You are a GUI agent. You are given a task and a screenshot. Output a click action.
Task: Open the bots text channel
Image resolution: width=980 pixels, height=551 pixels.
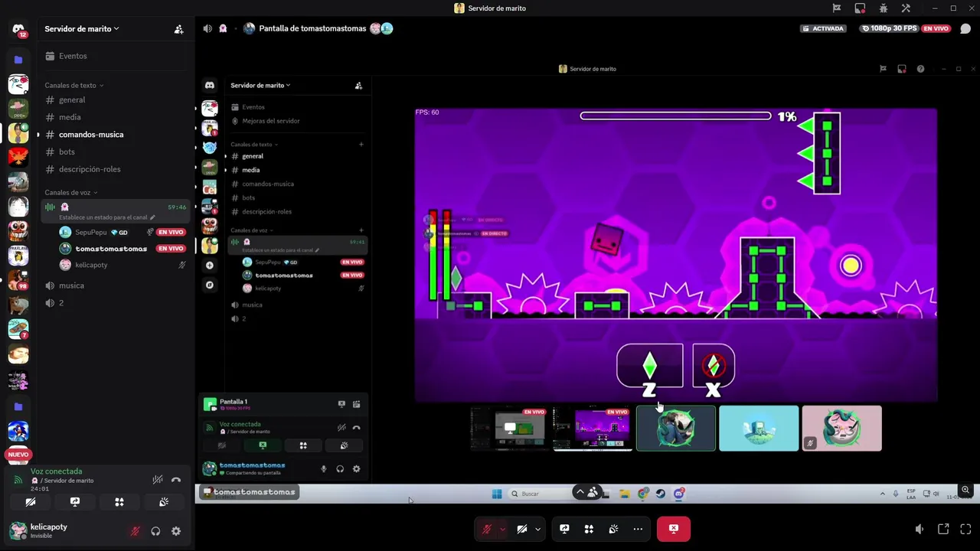tap(115, 152)
